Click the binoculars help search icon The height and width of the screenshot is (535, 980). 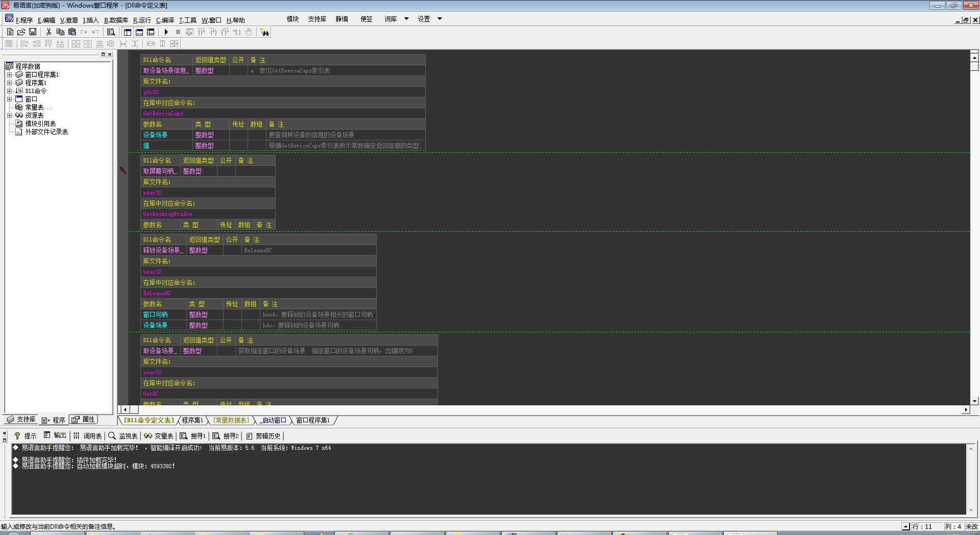click(264, 32)
